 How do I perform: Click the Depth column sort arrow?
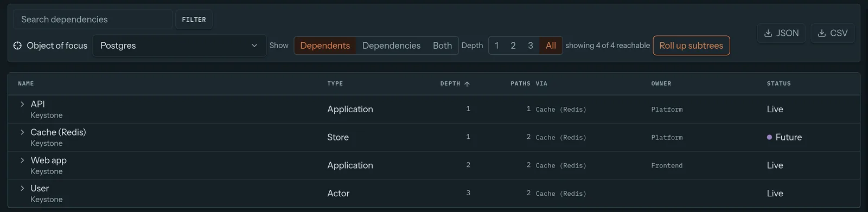467,84
